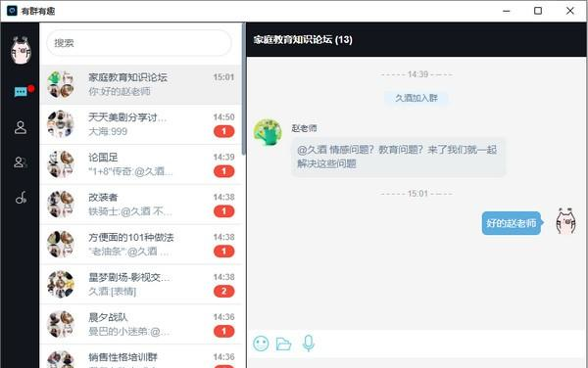Image resolution: width=588 pixels, height=368 pixels.
Task: Click the chat header title 家庭教育知识论坛 (13)
Action: (x=303, y=40)
